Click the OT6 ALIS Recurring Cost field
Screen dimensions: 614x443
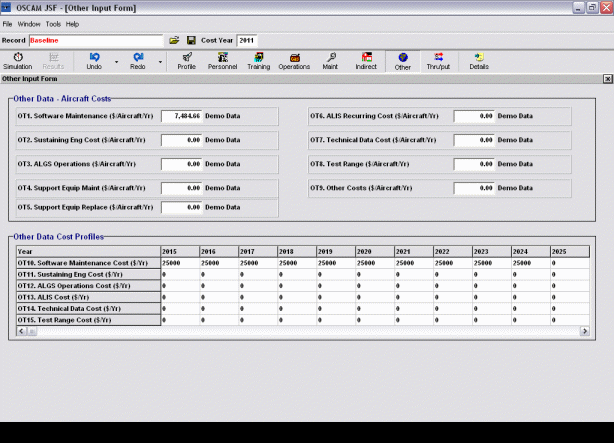coord(474,116)
